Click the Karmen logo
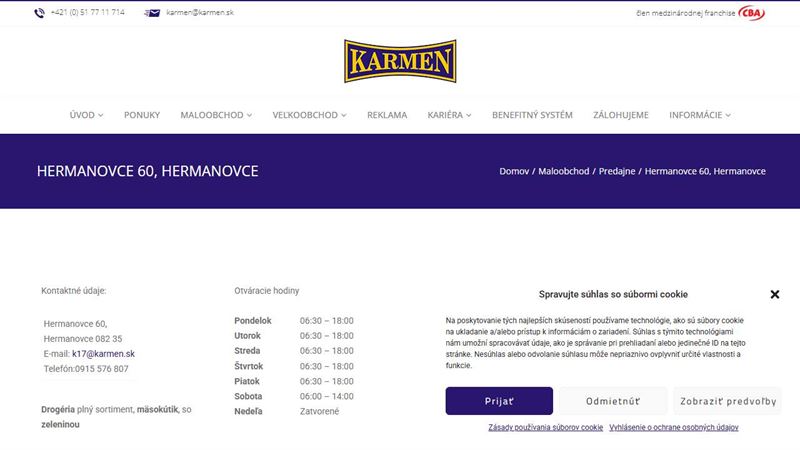This screenshot has height=450, width=800. point(400,61)
